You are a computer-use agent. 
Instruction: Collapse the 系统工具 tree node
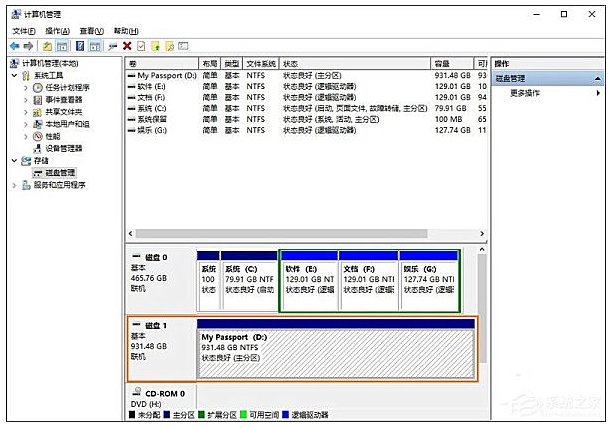click(14, 75)
